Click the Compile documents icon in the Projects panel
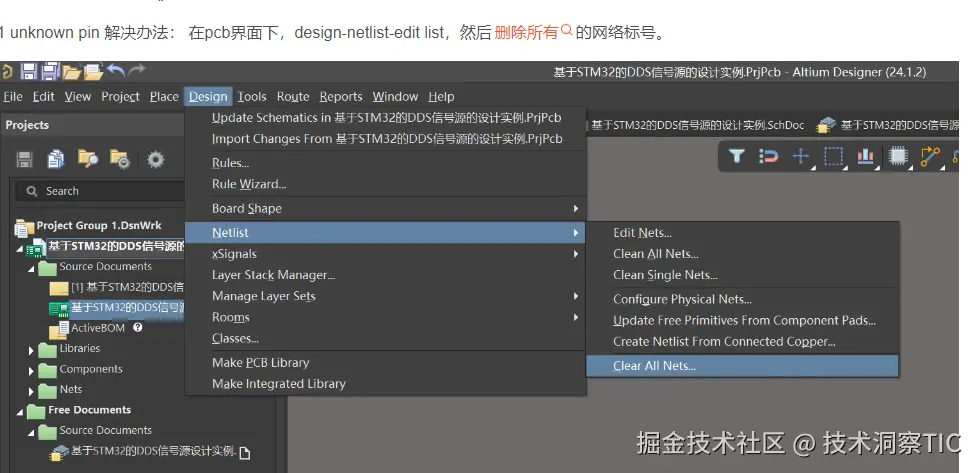Image resolution: width=977 pixels, height=473 pixels. click(x=56, y=160)
